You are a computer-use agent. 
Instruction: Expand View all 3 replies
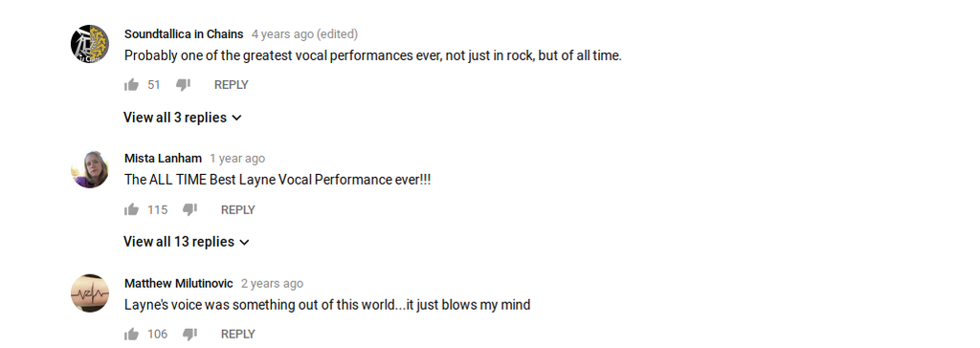click(x=183, y=118)
